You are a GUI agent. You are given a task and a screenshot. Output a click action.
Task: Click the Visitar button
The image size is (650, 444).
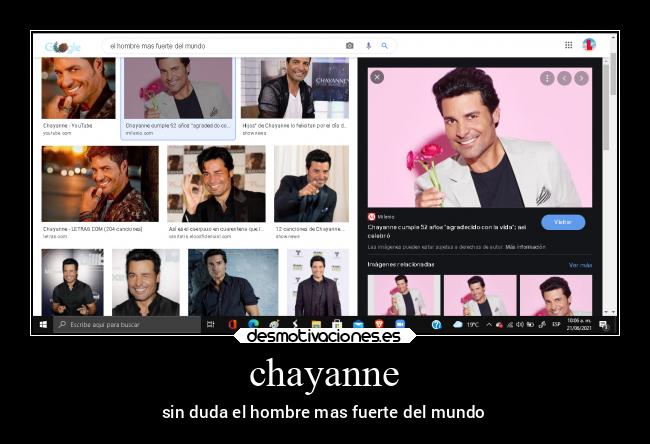pos(563,222)
